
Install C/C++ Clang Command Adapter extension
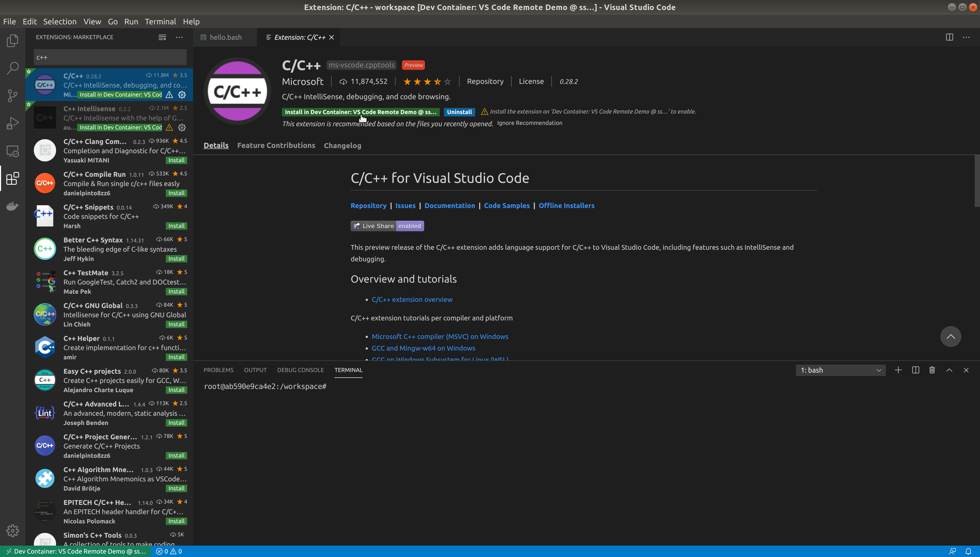(x=176, y=160)
